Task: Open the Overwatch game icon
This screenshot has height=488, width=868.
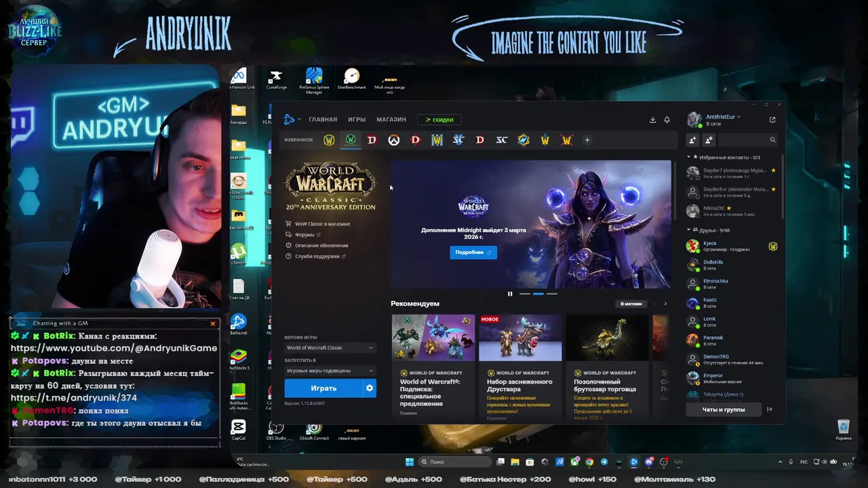Action: (393, 140)
